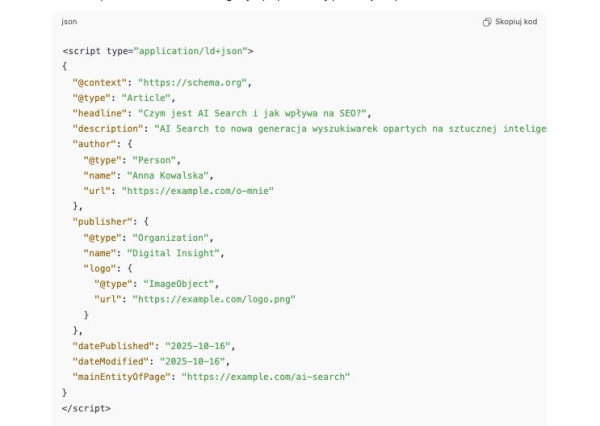
Task: Click the datePublished value 2025-10-16
Action: click(x=198, y=345)
